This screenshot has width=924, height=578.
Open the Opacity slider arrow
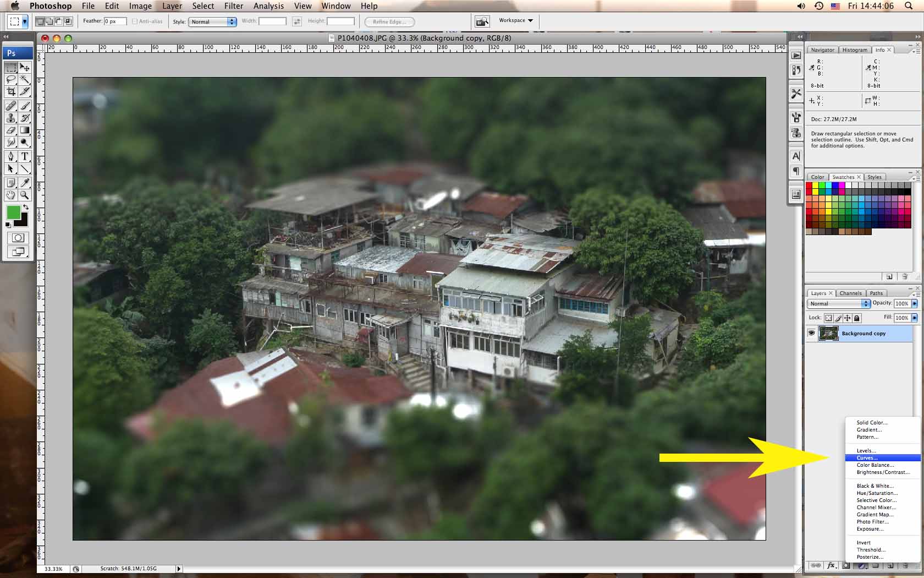(915, 303)
